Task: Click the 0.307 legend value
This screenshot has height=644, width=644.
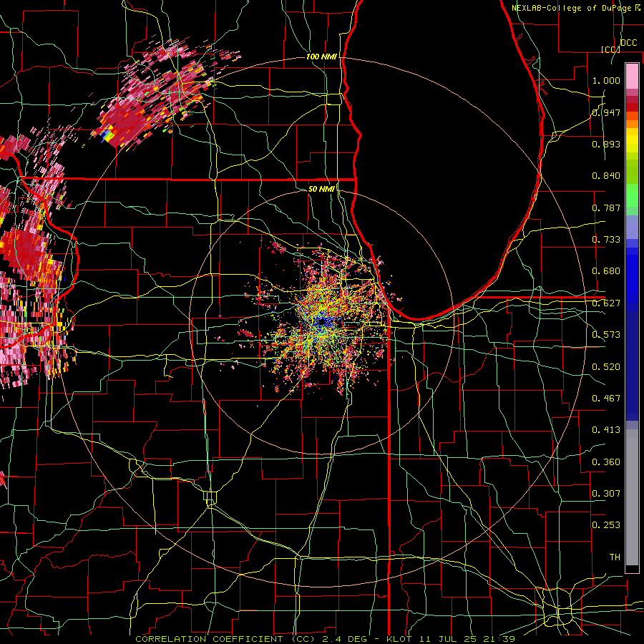Action: [x=606, y=494]
